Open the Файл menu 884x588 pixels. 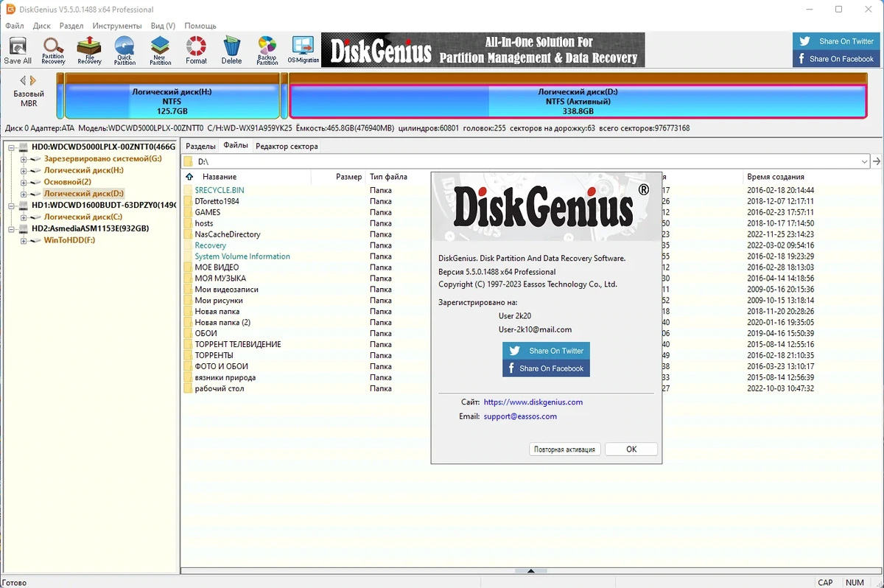(x=15, y=26)
